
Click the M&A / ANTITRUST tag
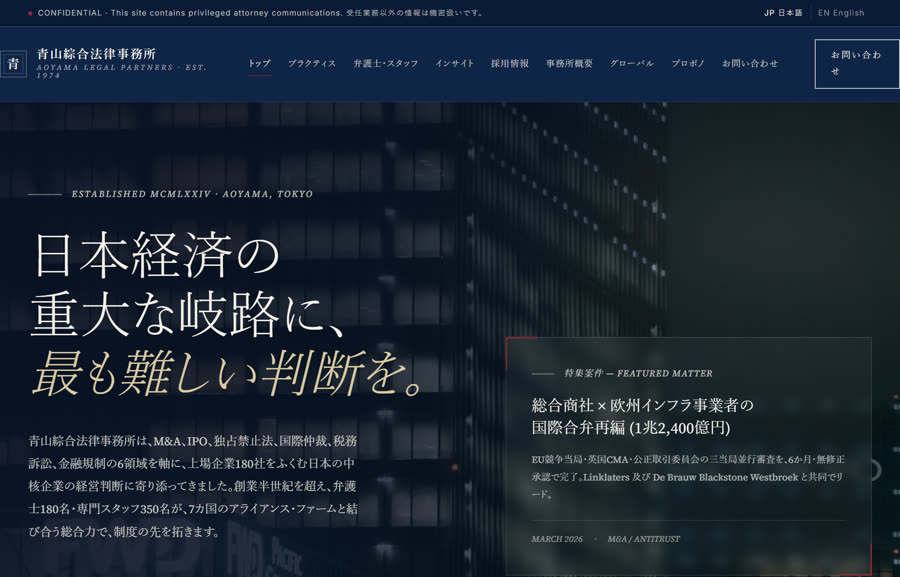[643, 539]
